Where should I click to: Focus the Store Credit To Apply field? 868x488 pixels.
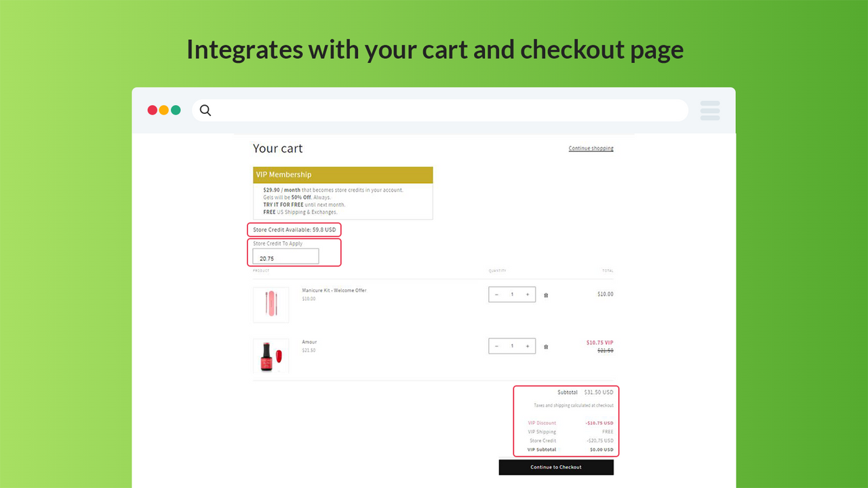[285, 256]
